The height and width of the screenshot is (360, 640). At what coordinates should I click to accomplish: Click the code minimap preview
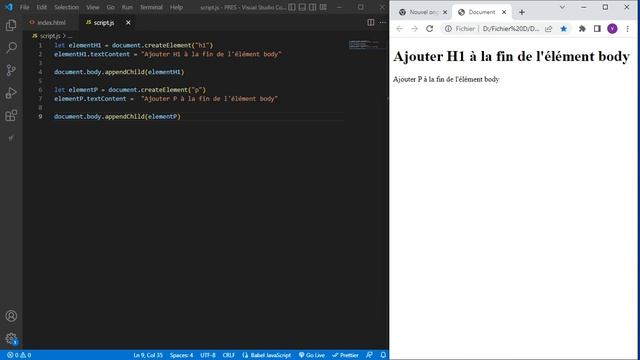[x=365, y=44]
